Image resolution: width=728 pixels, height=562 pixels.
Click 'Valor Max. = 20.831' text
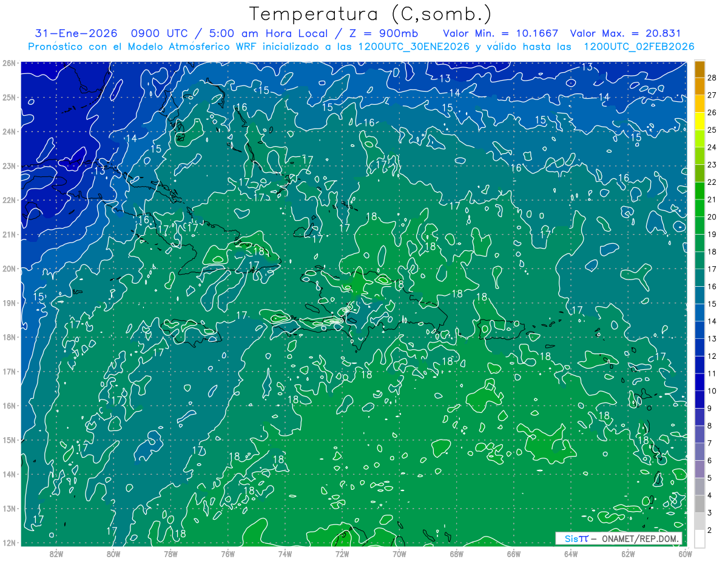pyautogui.click(x=625, y=34)
